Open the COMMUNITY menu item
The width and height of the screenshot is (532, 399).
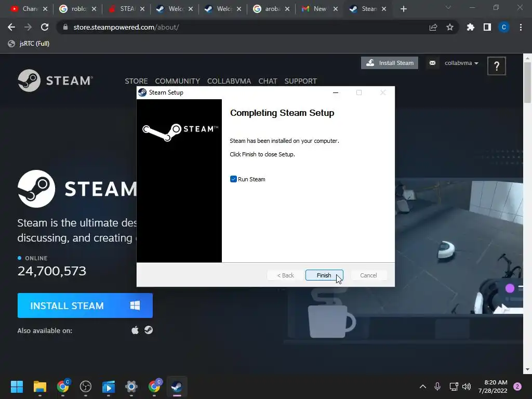178,81
